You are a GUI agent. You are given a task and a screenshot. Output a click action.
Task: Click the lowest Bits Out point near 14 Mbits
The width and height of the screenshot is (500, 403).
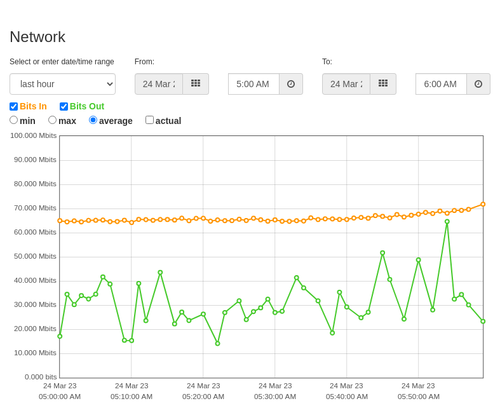[218, 343]
